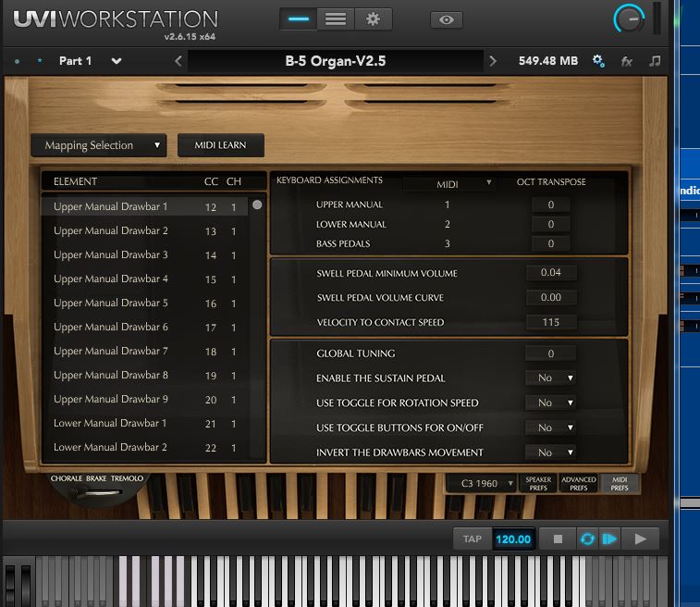
Task: Select Upper Manual Drawbar 9 row
Action: (x=144, y=400)
